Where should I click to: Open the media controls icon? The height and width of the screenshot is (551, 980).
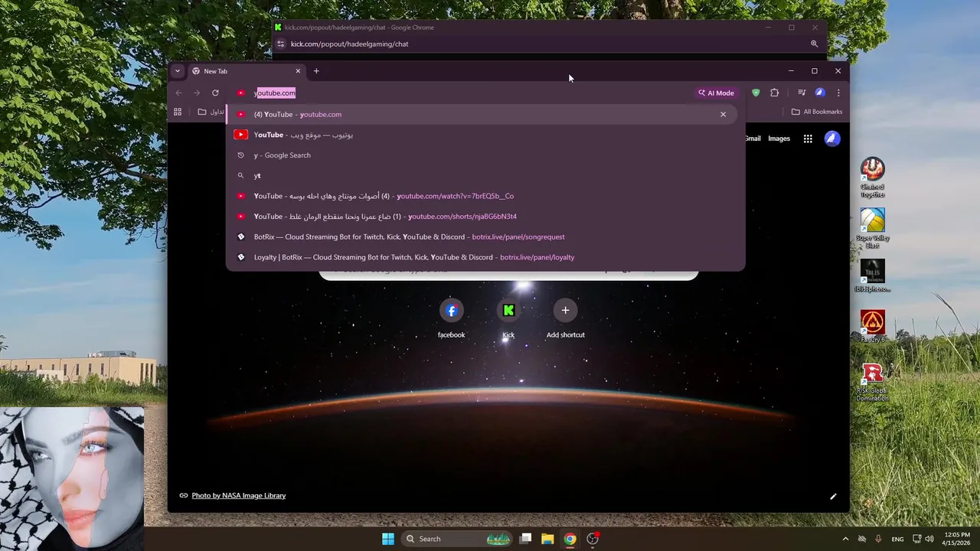click(x=802, y=93)
